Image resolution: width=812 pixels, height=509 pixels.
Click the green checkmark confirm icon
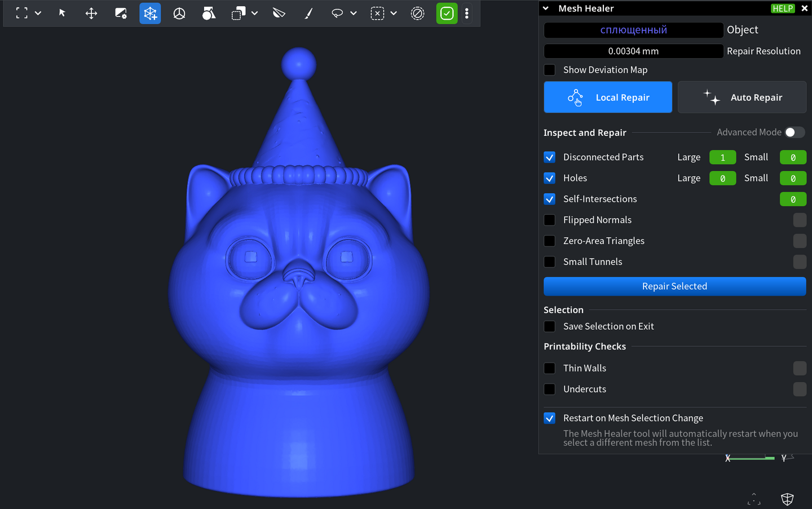[x=447, y=13]
